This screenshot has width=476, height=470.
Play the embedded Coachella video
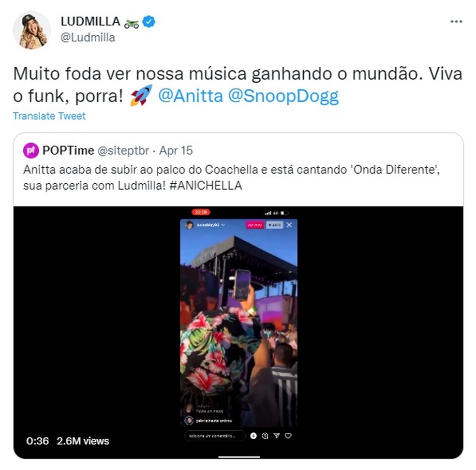pyautogui.click(x=238, y=332)
